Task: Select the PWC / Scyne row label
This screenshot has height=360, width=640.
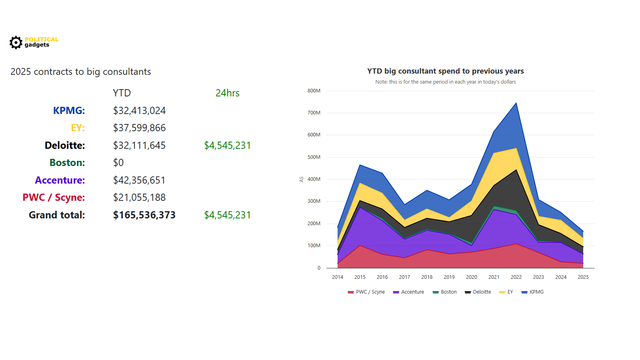Action: [53, 198]
